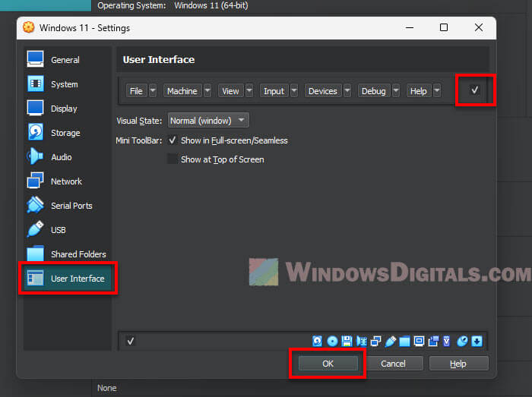Viewport: 532px width, 397px height.
Task: Click the "None" text in the background window
Action: pos(107,388)
